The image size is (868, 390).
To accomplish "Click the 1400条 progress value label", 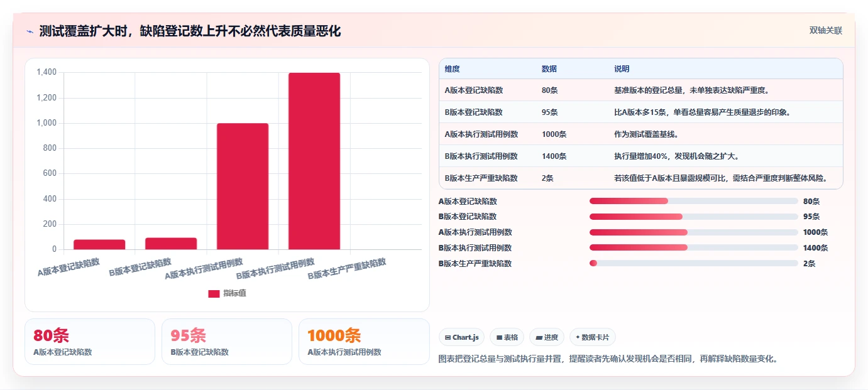I will [815, 248].
